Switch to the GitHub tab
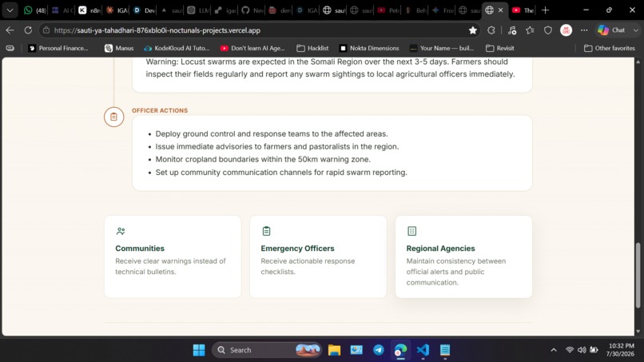The height and width of the screenshot is (362, 644). (252, 10)
